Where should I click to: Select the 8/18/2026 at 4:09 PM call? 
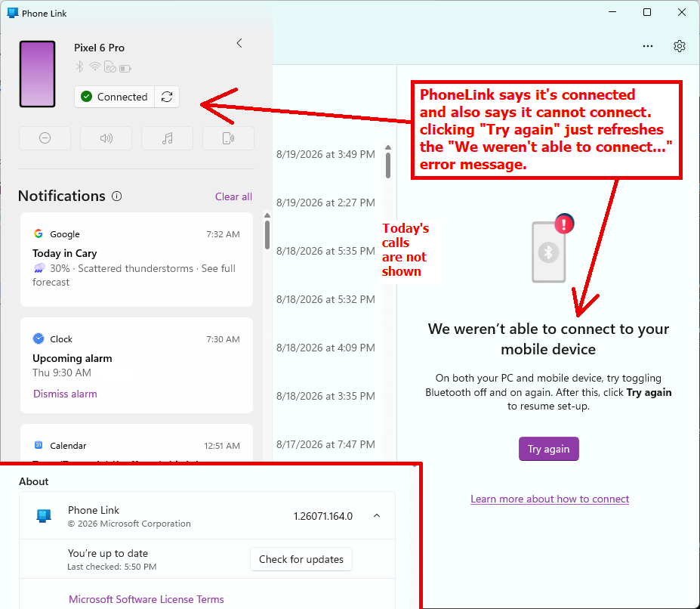point(325,347)
